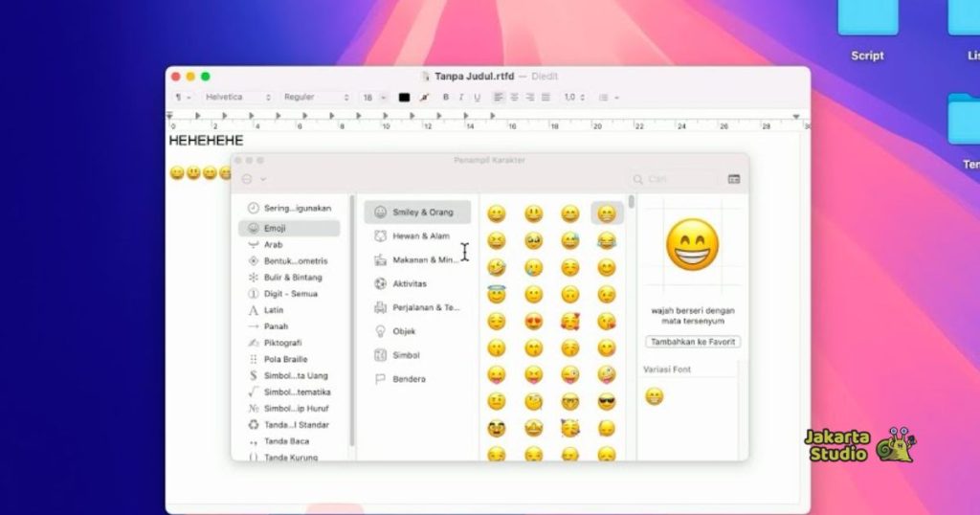The height and width of the screenshot is (515, 980).
Task: Select the Hewan & Alam category
Action: 420,235
